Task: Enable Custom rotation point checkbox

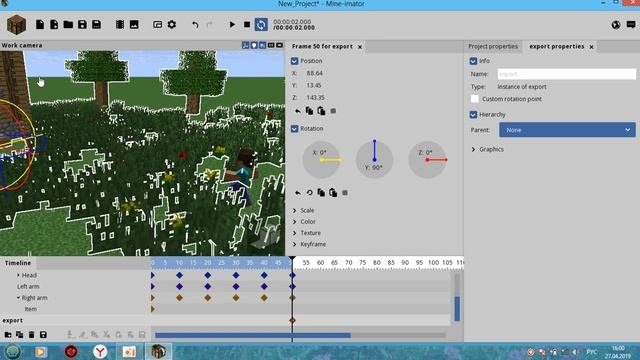Action: (x=474, y=99)
